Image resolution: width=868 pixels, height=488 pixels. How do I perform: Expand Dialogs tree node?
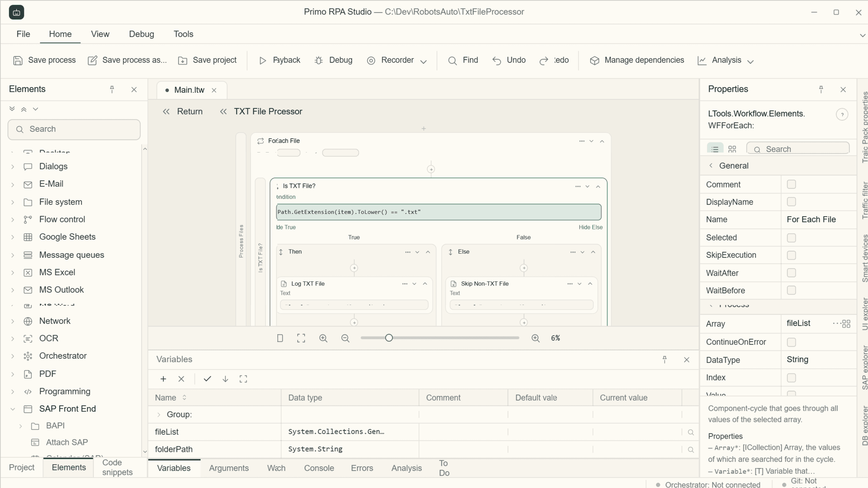click(x=13, y=167)
